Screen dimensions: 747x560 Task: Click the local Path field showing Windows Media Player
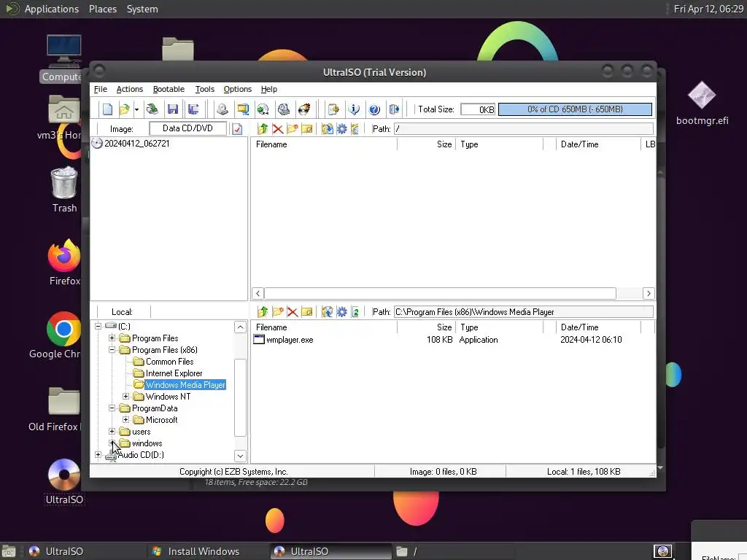point(524,312)
